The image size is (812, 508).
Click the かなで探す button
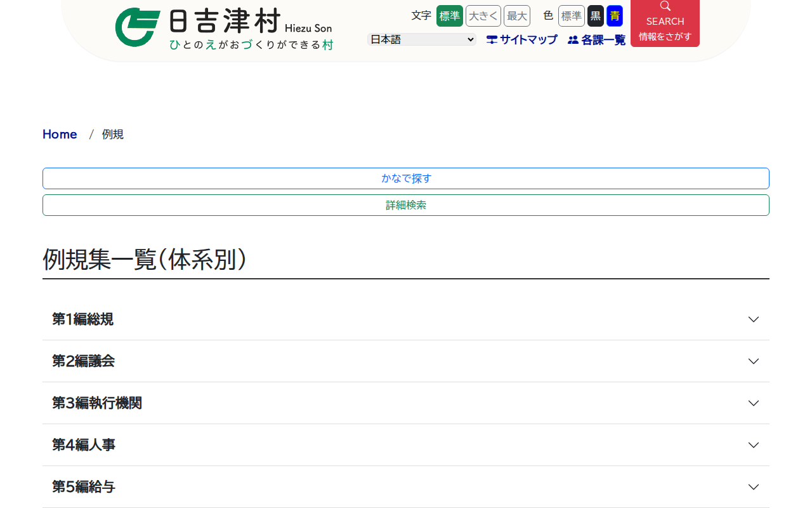tap(406, 178)
